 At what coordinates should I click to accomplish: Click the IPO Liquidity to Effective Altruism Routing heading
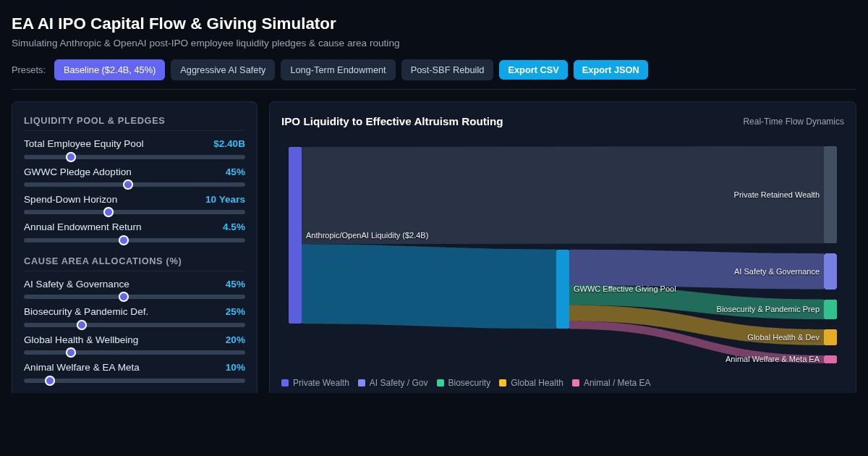tap(392, 121)
